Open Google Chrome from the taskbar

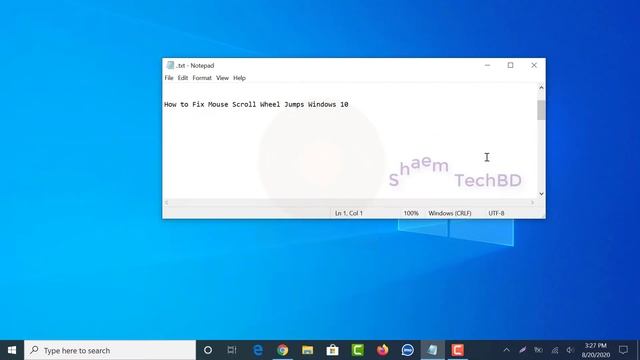282,350
